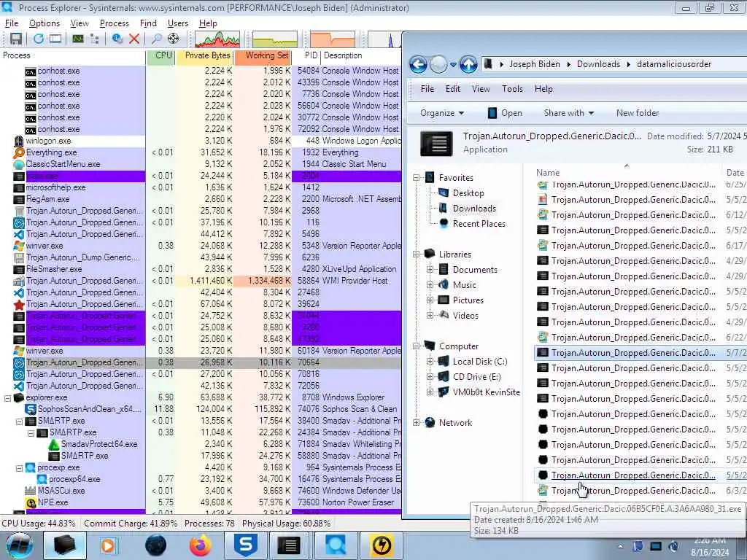Collapse the explorer.exe process tree node

coord(7,398)
